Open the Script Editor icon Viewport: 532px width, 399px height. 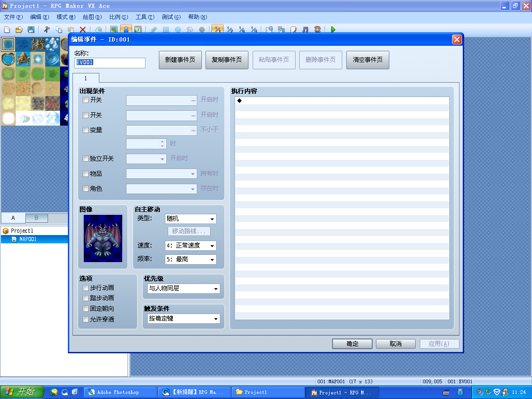pos(294,30)
